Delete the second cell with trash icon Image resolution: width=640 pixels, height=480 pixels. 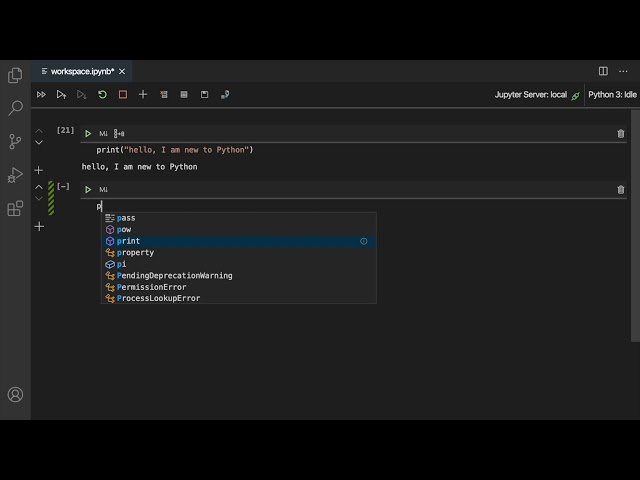coord(621,190)
